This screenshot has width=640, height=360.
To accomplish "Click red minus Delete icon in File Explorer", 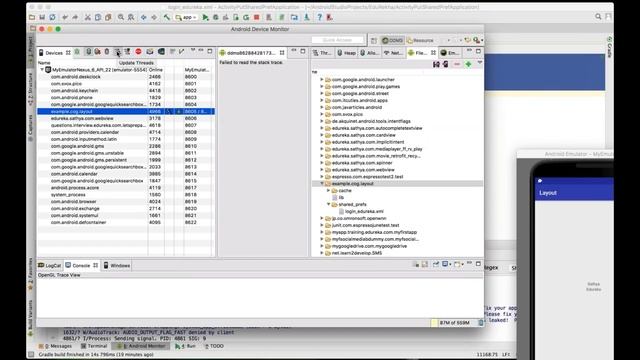I will (x=457, y=64).
